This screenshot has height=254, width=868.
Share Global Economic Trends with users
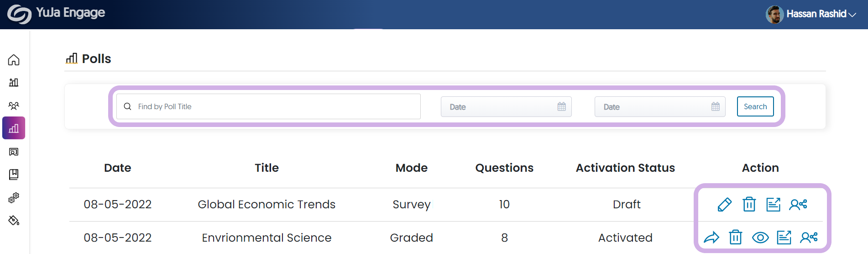798,204
